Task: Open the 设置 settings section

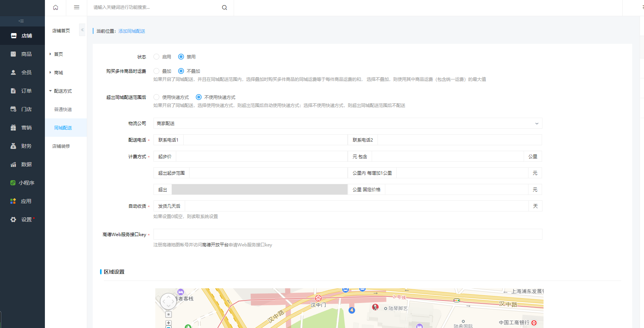Action: [x=22, y=220]
